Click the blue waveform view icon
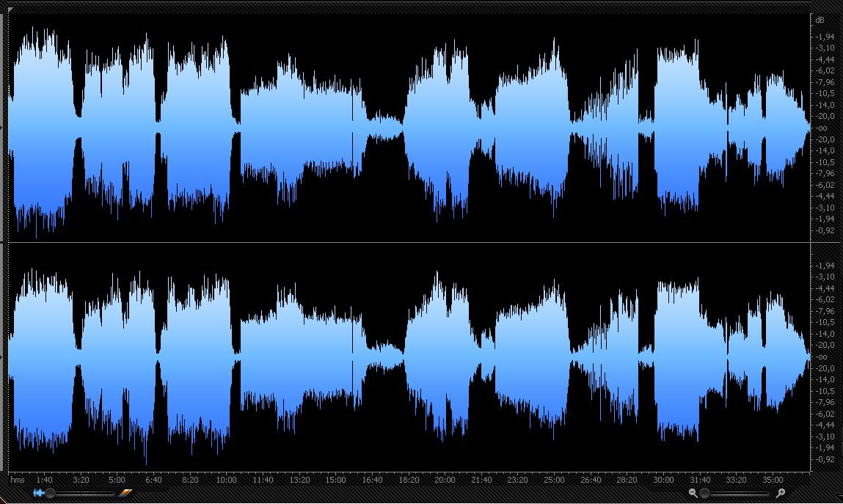This screenshot has height=504, width=843. (38, 493)
